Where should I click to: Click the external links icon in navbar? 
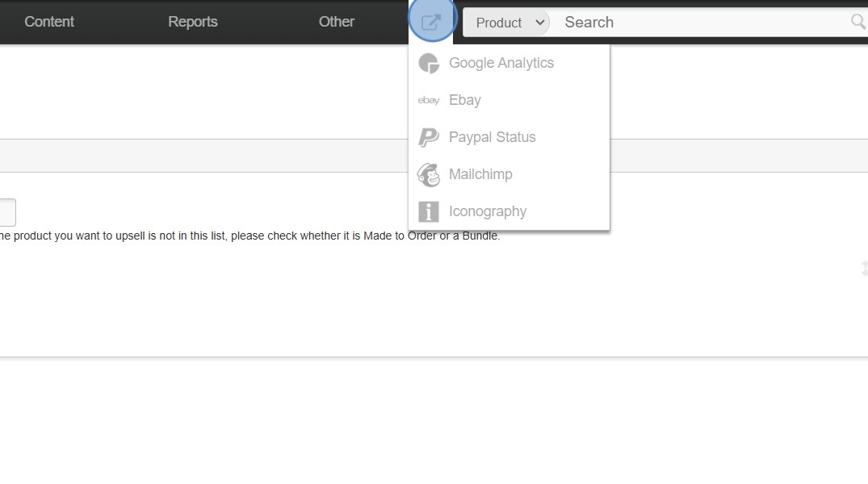coord(431,22)
